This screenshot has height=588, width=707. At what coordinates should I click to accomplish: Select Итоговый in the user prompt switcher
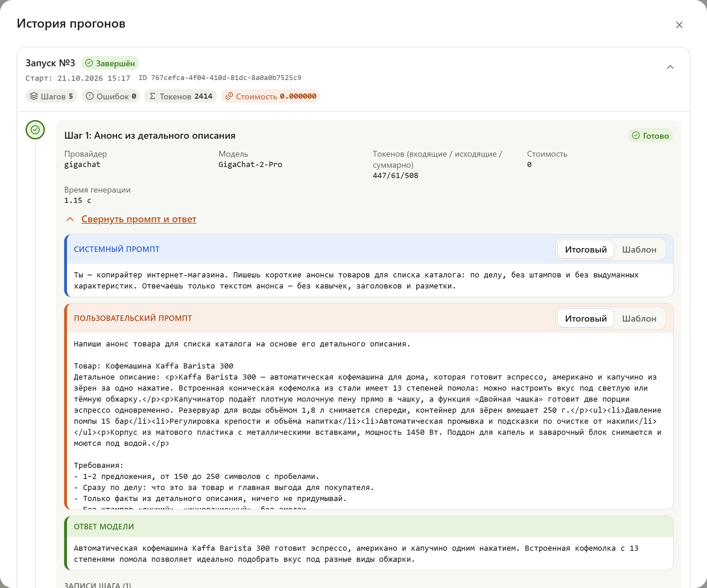point(586,318)
